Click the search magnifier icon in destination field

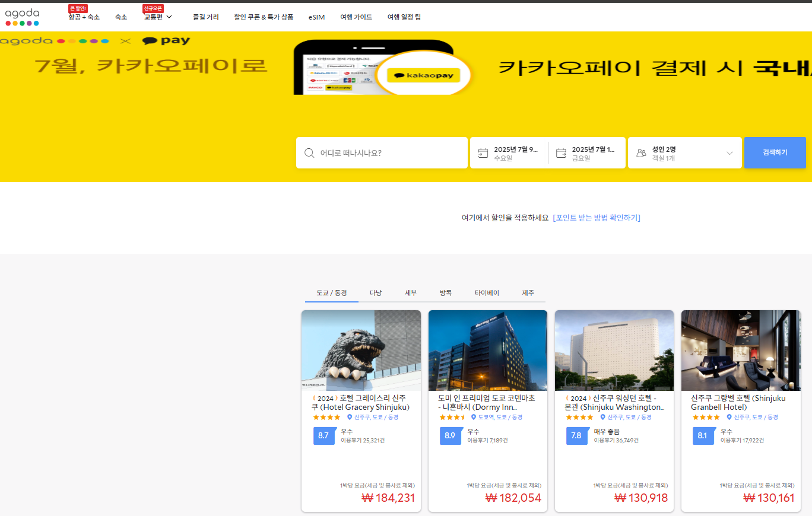coord(309,153)
